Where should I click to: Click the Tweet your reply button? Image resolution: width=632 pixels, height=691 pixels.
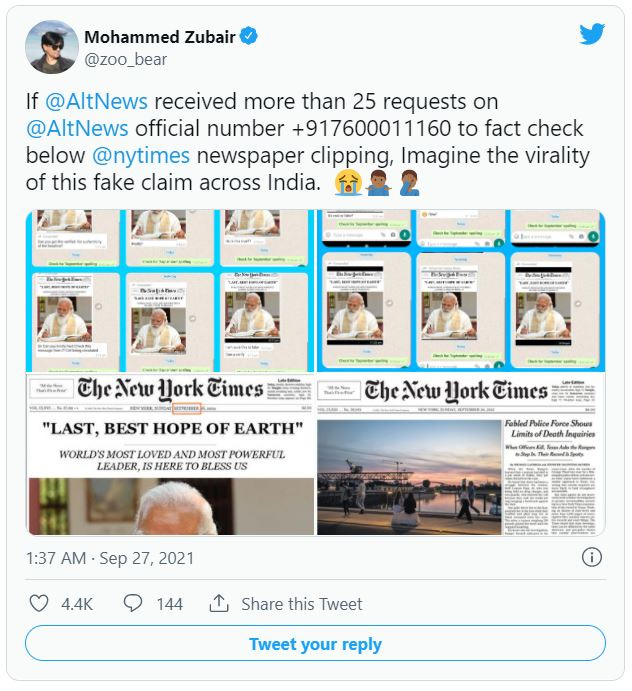[x=316, y=643]
